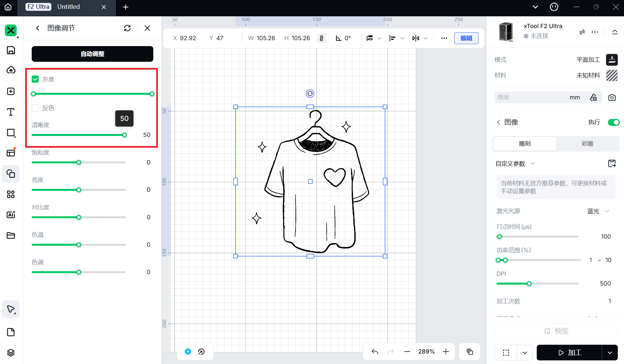The height and width of the screenshot is (364, 624).
Task: Click the layers icon at bottom left
Action: [x=11, y=353]
